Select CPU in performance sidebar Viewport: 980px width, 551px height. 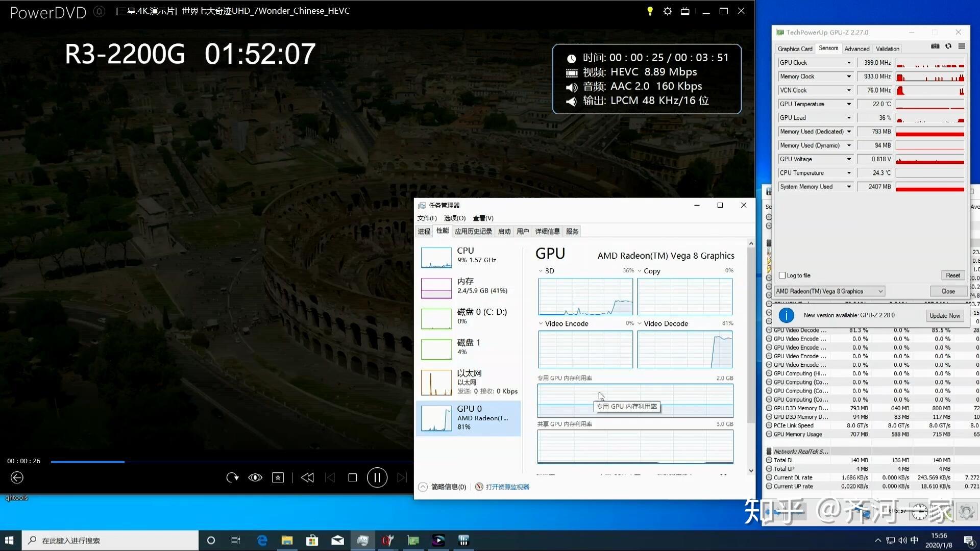[469, 257]
